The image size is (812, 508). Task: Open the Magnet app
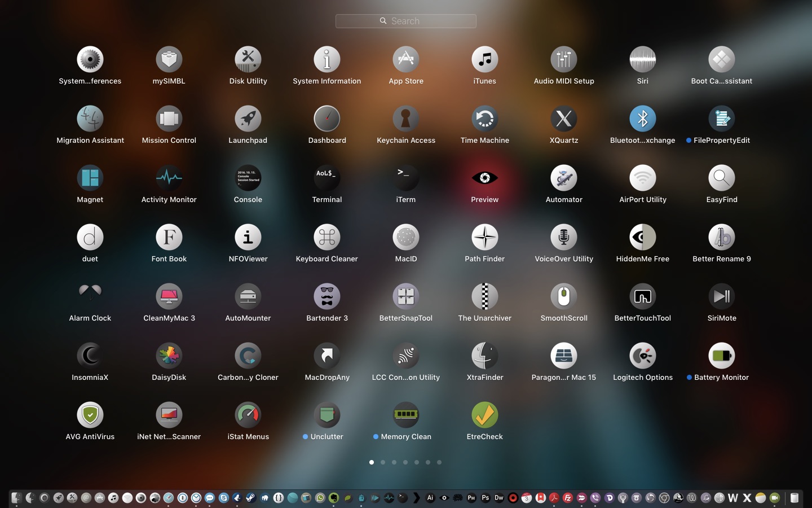tap(90, 178)
